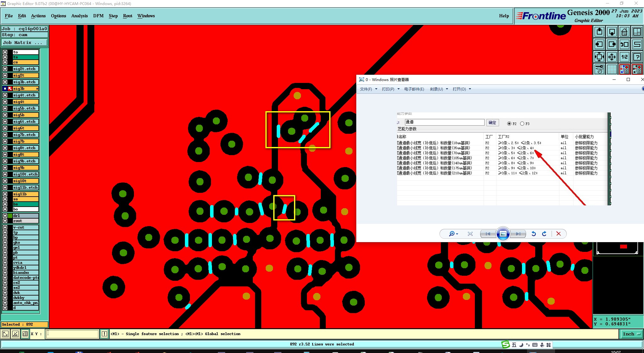Click the wrench and palette settings icon
The image size is (644, 353).
[599, 69]
